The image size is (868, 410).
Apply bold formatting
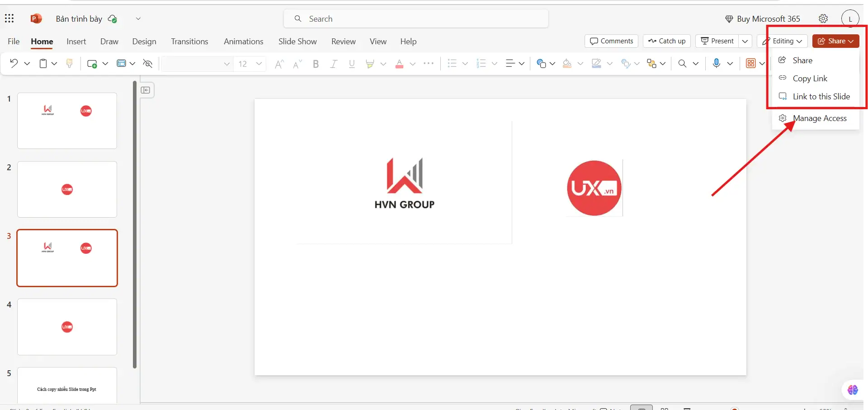click(316, 63)
